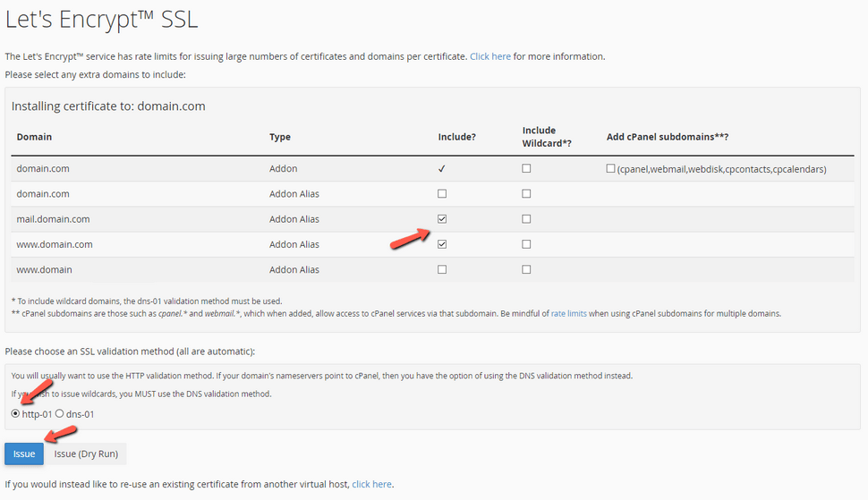Click 'Please choose an SSL validation method' text
The height and width of the screenshot is (500, 868).
tap(130, 352)
